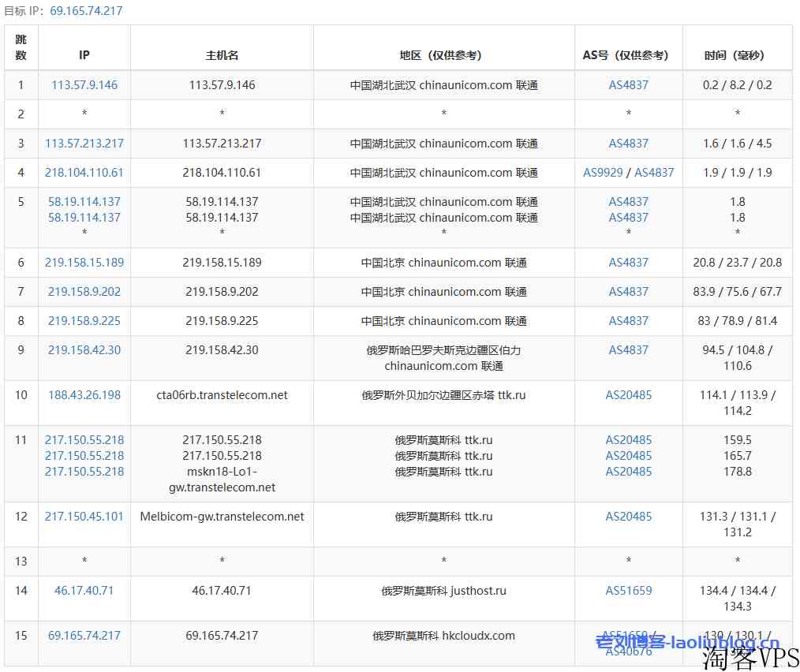The image size is (800, 672).
Task: Click IP link 219.158.9.202
Action: 84,291
